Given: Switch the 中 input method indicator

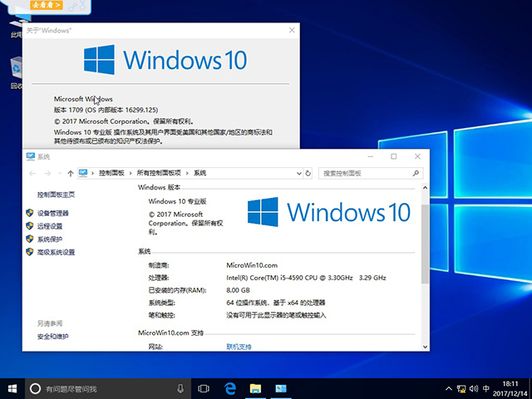Looking at the screenshot, I should point(485,389).
